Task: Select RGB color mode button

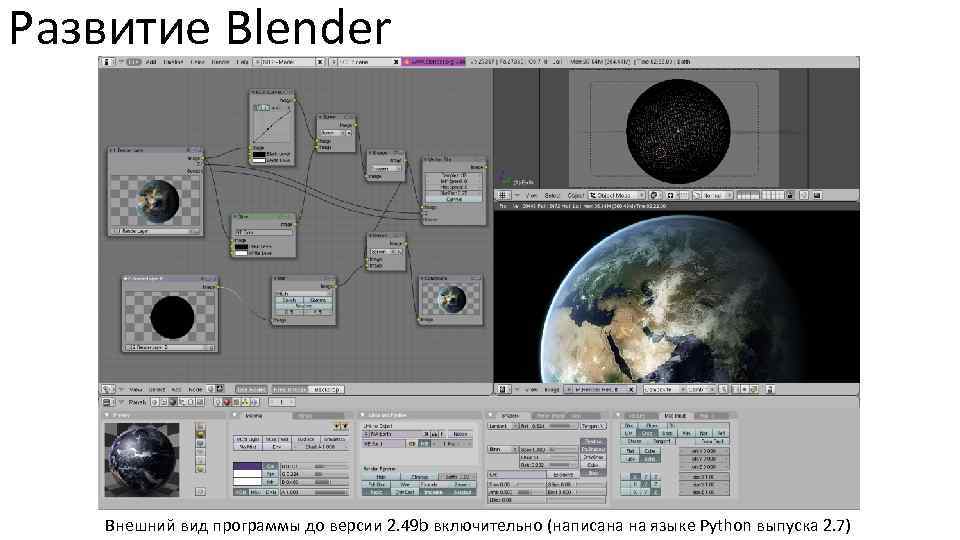Action: tap(240, 492)
